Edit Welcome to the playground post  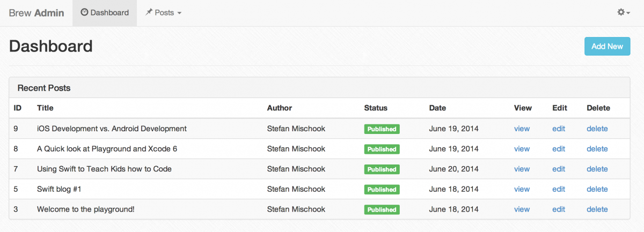[559, 209]
